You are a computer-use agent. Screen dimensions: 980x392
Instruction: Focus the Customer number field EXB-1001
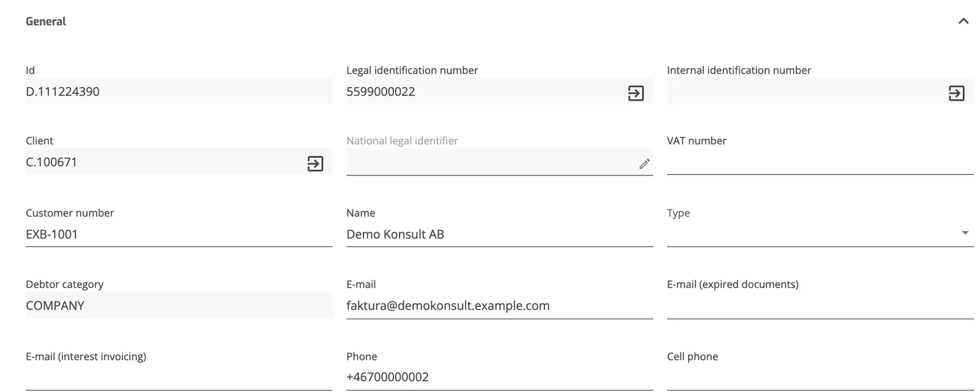(179, 234)
